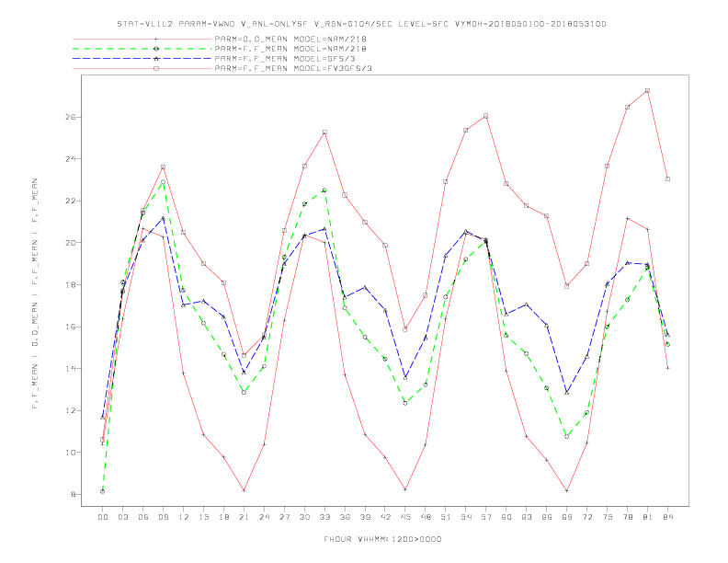728x563 pixels.
Task: Click x-axis tick label 12
Action: [184, 517]
